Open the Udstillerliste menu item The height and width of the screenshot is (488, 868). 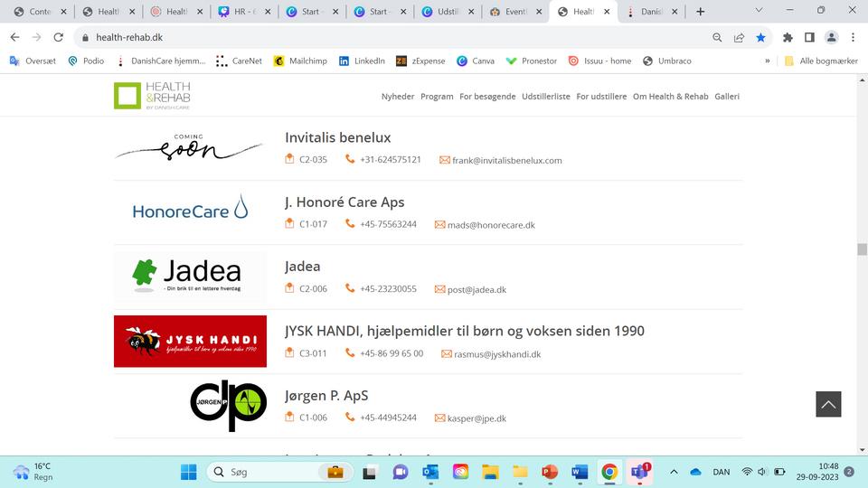click(546, 97)
